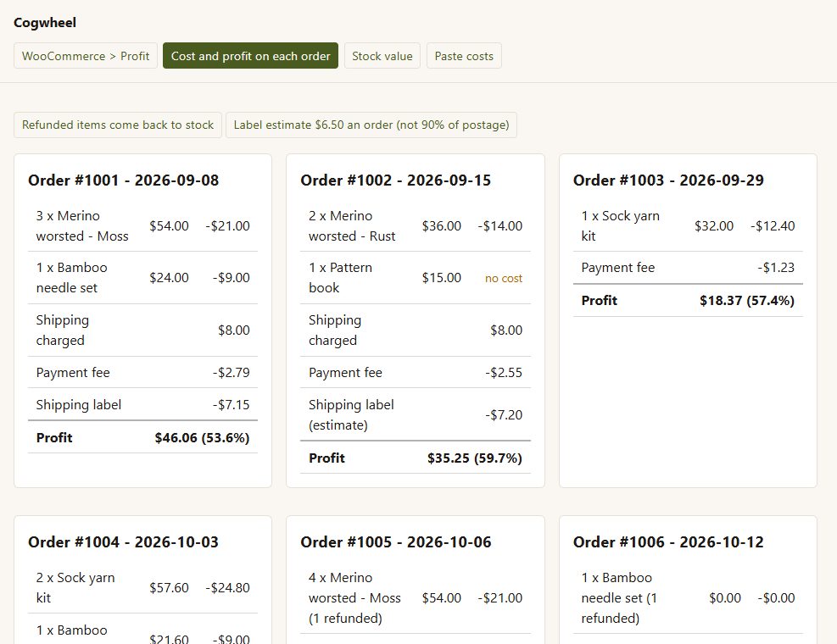Click the Cogwheel title
This screenshot has width=837, height=644.
(x=45, y=22)
